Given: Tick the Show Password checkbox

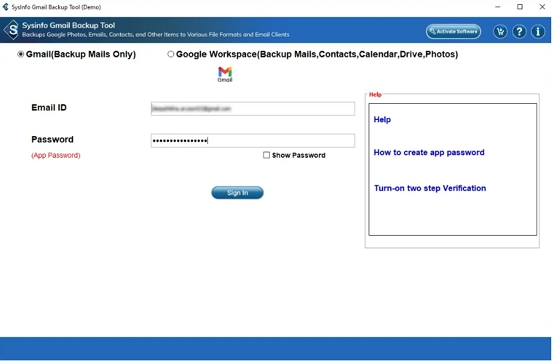Looking at the screenshot, I should point(267,155).
